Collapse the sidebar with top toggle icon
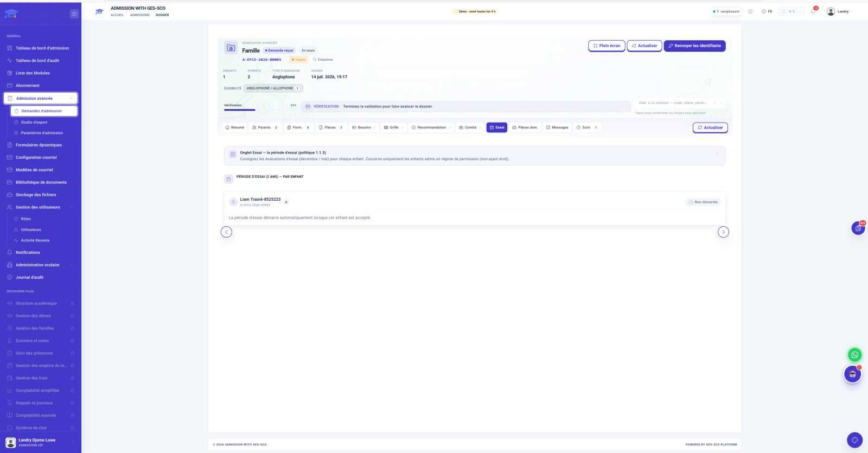The image size is (868, 453). [74, 14]
